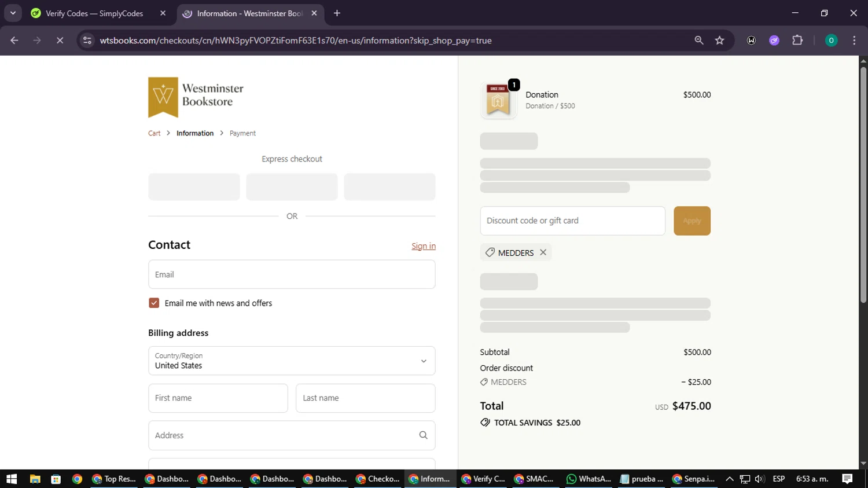Viewport: 868px width, 488px height.
Task: Click the scrollbar down arrow
Action: pos(863,464)
